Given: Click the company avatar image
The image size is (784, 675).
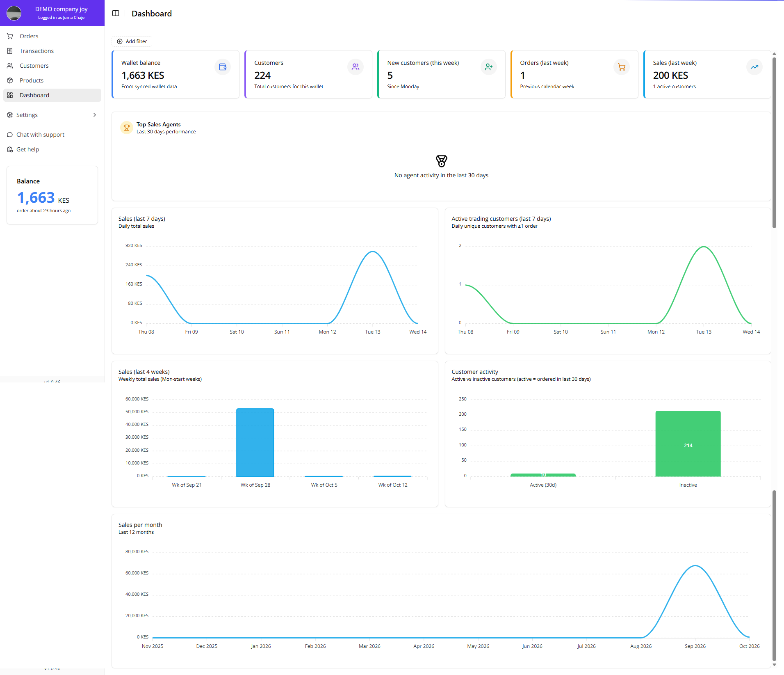Looking at the screenshot, I should pyautogui.click(x=14, y=13).
